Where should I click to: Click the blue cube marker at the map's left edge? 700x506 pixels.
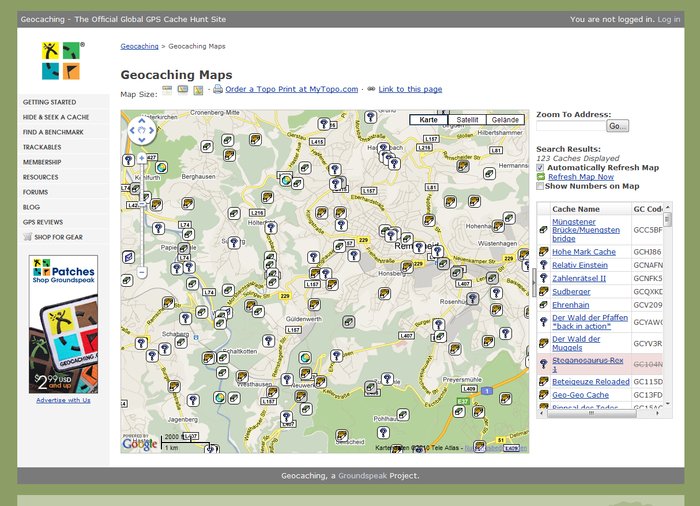[128, 257]
